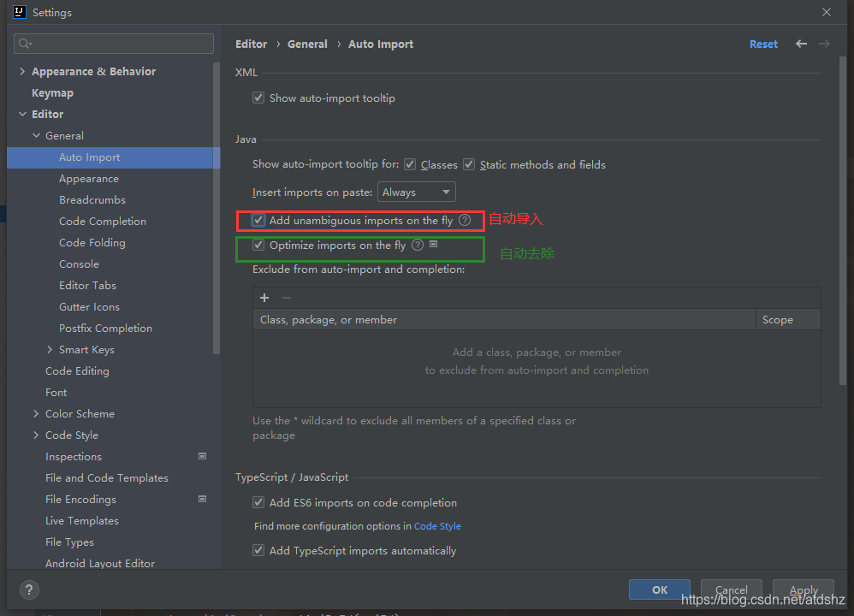Image resolution: width=854 pixels, height=616 pixels.
Task: Click the Scope column header
Action: pos(788,320)
